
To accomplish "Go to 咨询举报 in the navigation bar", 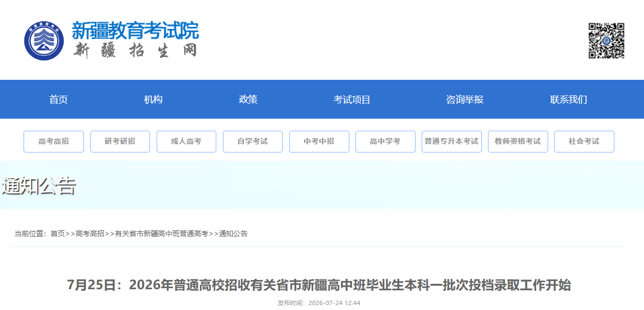I will [465, 100].
